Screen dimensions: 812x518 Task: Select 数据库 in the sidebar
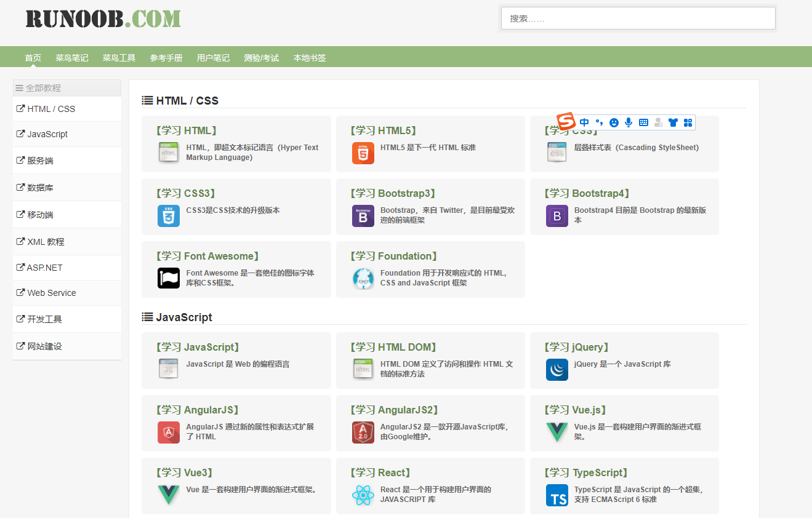[x=67, y=188]
